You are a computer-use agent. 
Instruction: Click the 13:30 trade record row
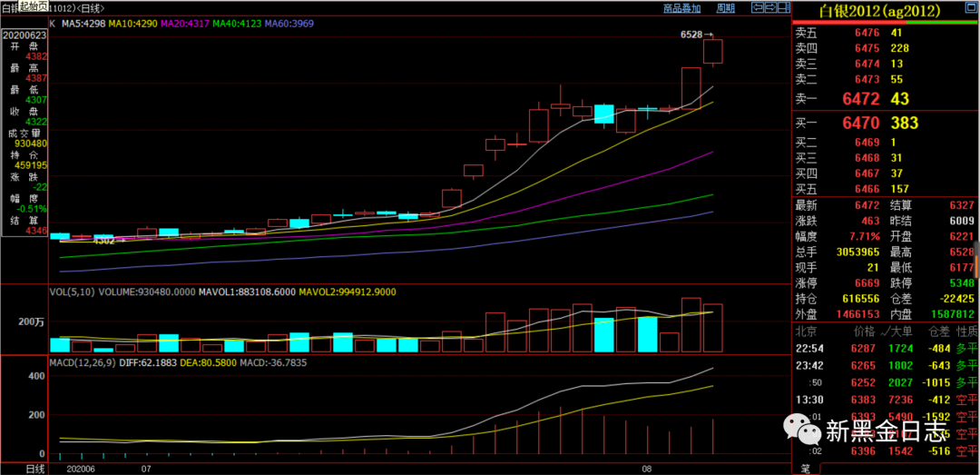887,401
